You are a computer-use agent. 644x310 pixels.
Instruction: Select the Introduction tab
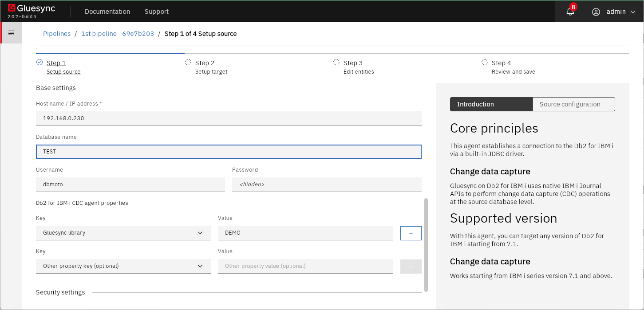[491, 104]
